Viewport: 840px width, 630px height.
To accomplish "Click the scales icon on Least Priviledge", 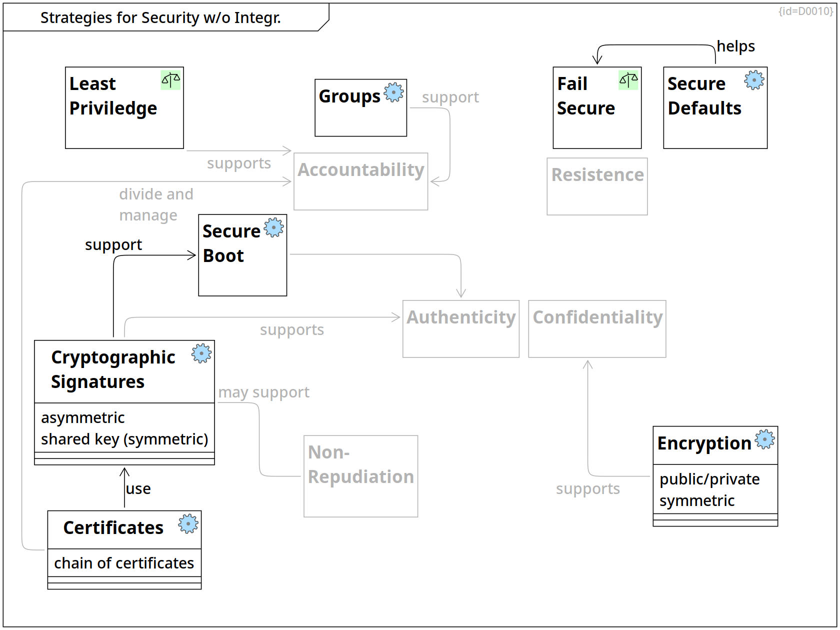I will 170,80.
